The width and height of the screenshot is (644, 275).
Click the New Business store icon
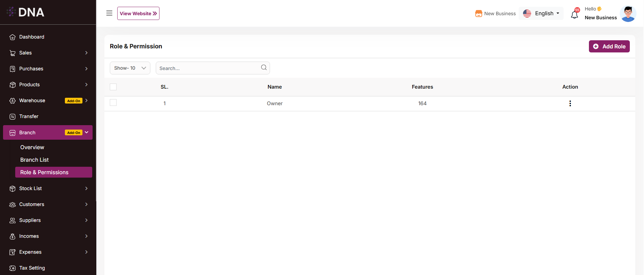[478, 14]
